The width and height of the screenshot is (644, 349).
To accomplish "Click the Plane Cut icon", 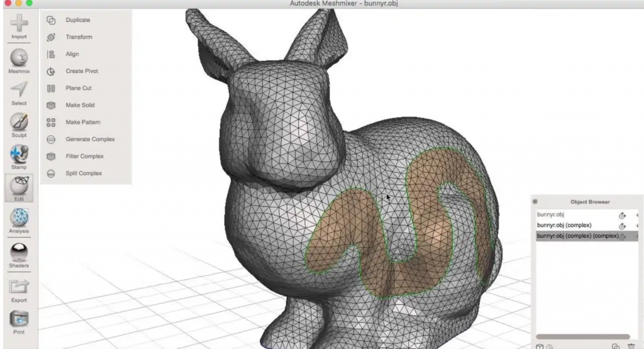I will pos(51,88).
